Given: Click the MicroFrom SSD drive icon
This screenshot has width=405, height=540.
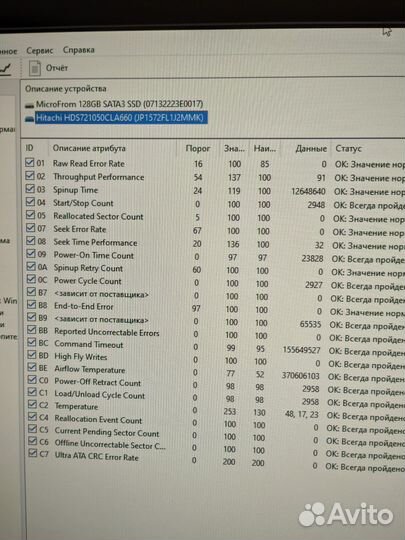Looking at the screenshot, I should (30, 105).
